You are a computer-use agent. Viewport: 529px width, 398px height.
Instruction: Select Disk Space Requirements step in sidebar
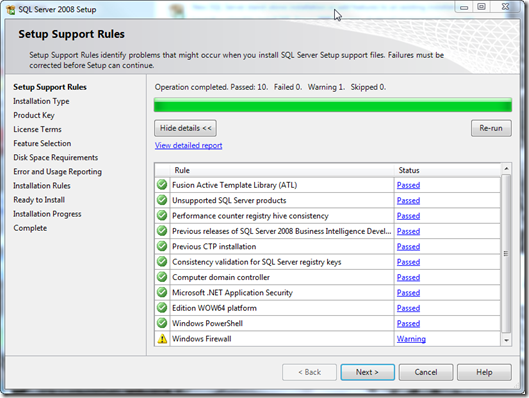coord(56,158)
